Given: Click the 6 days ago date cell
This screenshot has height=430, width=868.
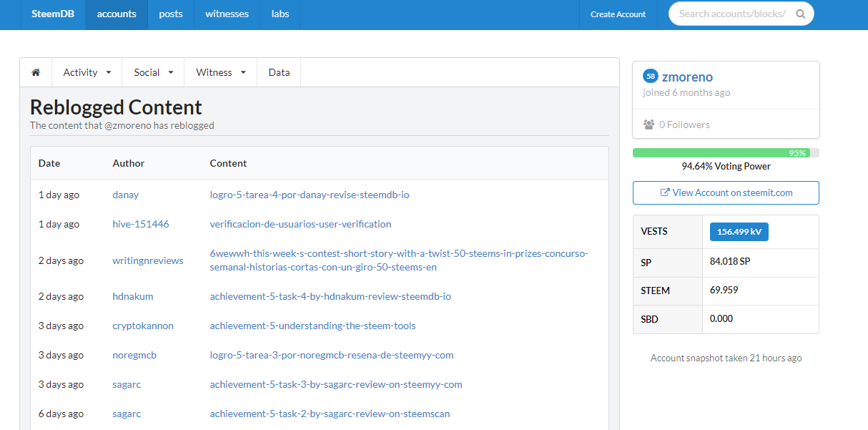Looking at the screenshot, I should click(x=61, y=414).
